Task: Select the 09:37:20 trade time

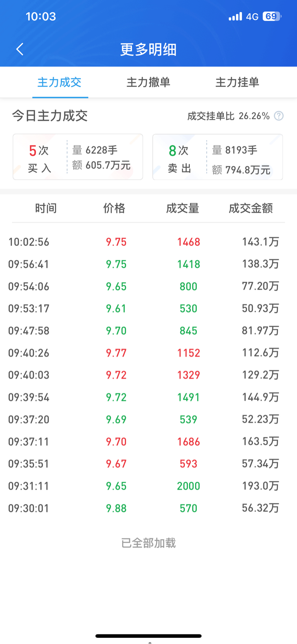Action: [29, 419]
